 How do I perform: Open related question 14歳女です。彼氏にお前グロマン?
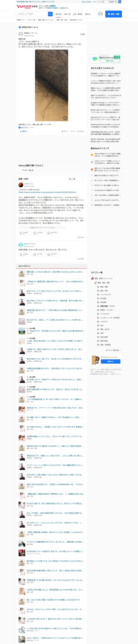(x=55, y=349)
